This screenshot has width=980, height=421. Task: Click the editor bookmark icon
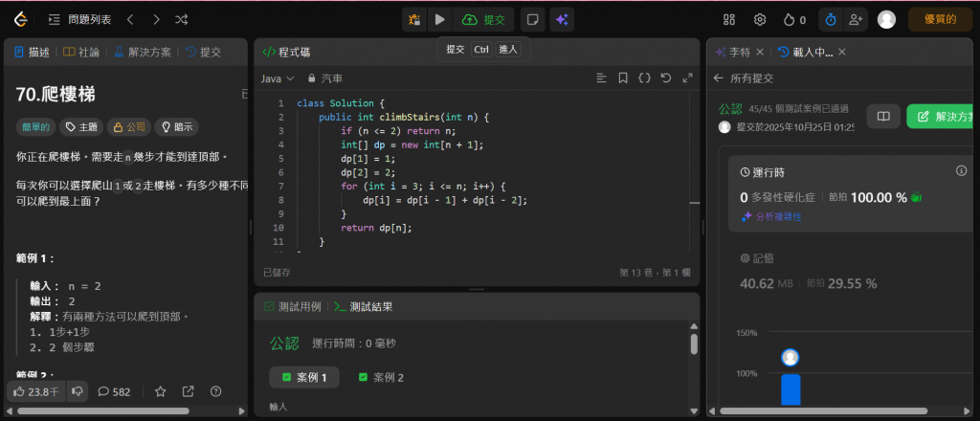coord(623,78)
